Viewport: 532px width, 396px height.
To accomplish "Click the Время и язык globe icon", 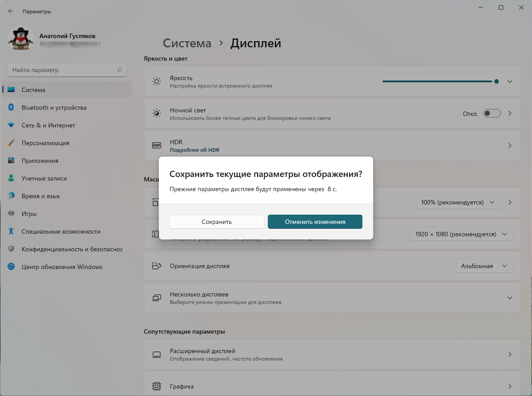I will 12,196.
